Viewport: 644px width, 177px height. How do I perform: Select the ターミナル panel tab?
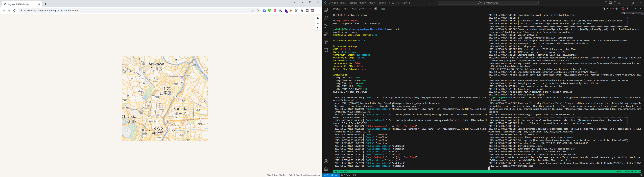[x=337, y=9]
